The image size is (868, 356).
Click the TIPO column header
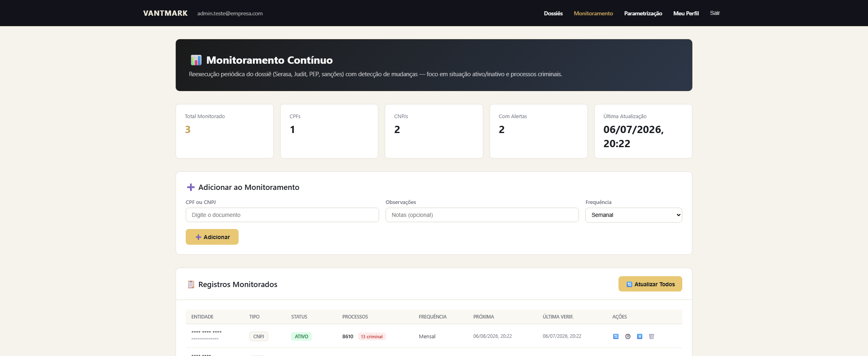pyautogui.click(x=254, y=316)
